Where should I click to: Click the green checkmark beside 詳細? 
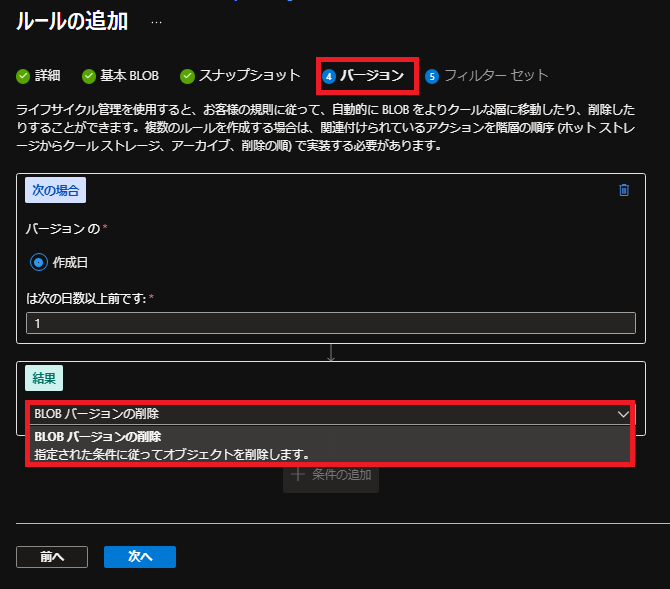pos(23,76)
